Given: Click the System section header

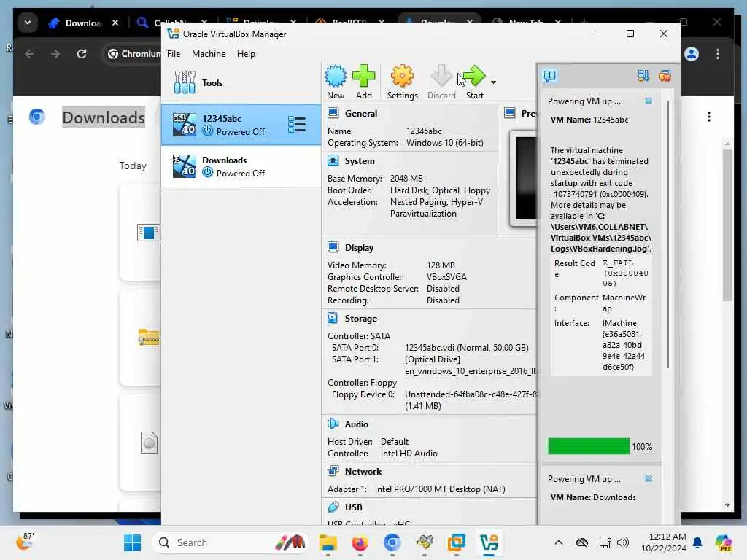Looking at the screenshot, I should [x=359, y=161].
